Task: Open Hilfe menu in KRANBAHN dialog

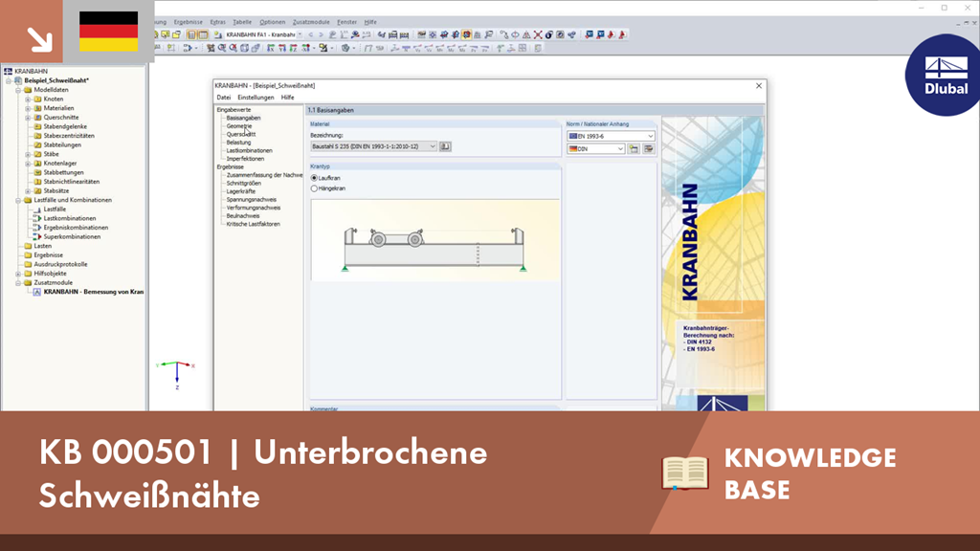Action: click(x=287, y=98)
